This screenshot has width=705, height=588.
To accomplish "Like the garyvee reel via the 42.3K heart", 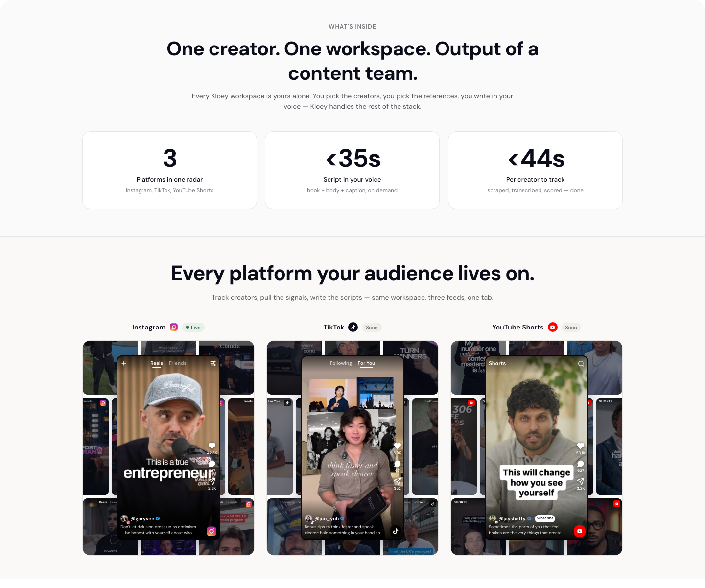I will tap(212, 446).
